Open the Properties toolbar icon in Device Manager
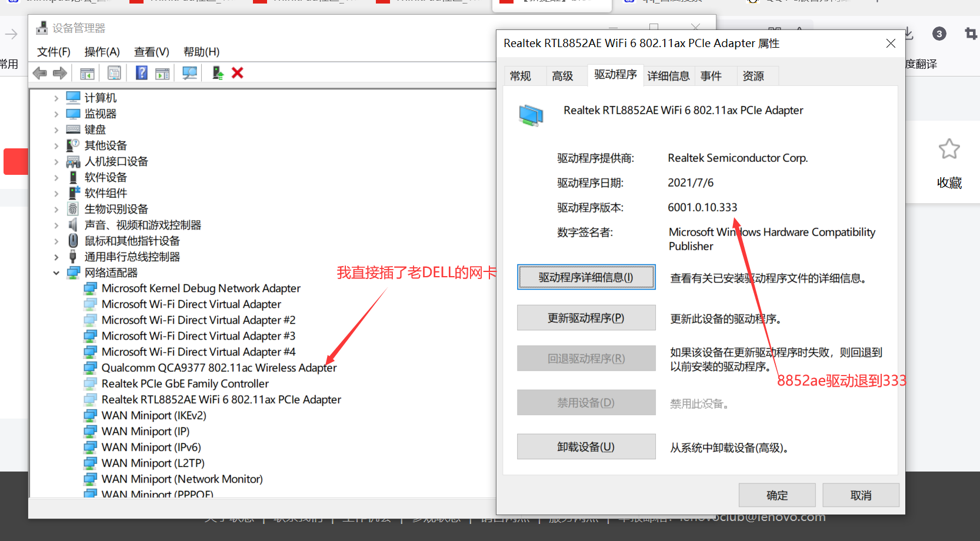The width and height of the screenshot is (980, 541). pyautogui.click(x=114, y=73)
